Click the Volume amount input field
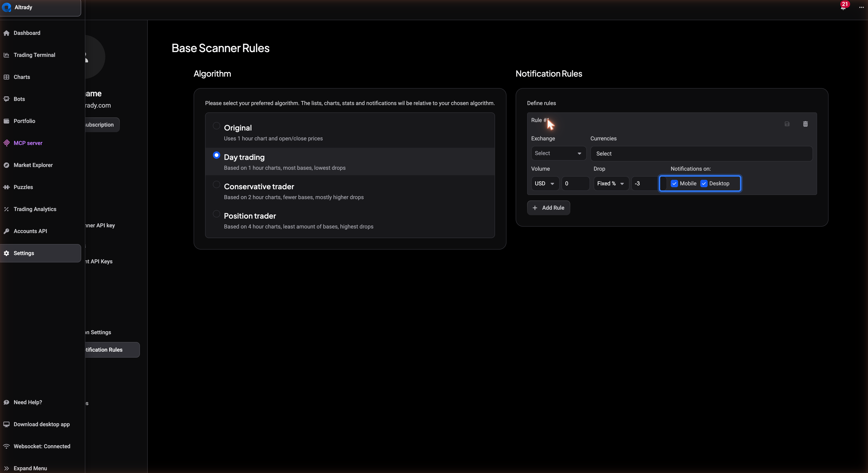 (576, 184)
